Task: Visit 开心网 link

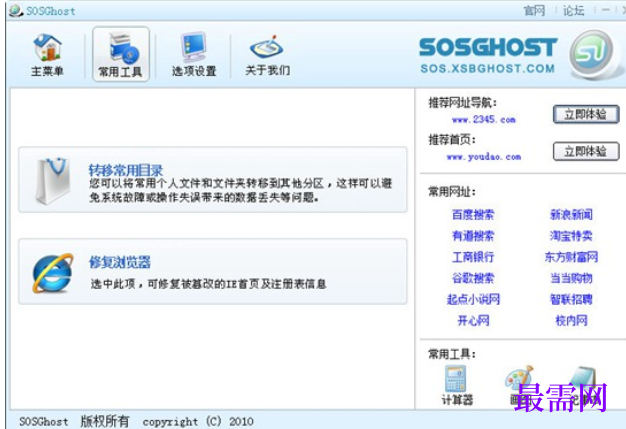Action: tap(473, 320)
